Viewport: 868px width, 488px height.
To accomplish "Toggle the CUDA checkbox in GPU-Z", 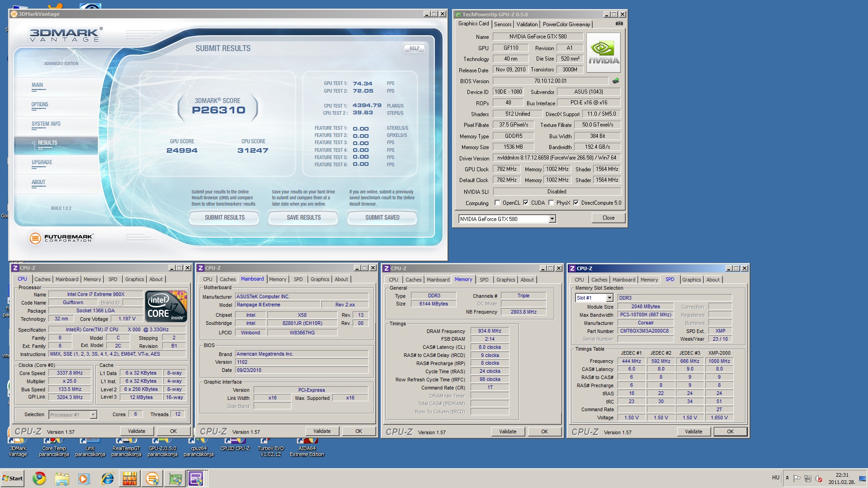I will point(526,203).
